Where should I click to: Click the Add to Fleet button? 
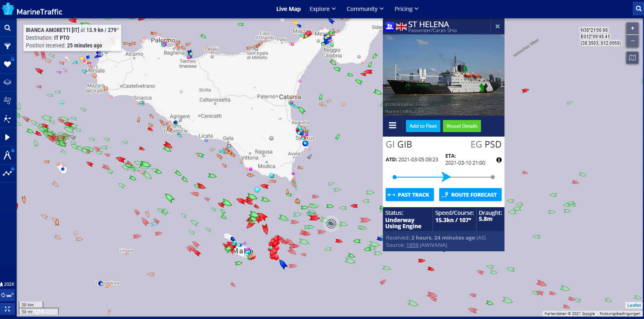(423, 126)
